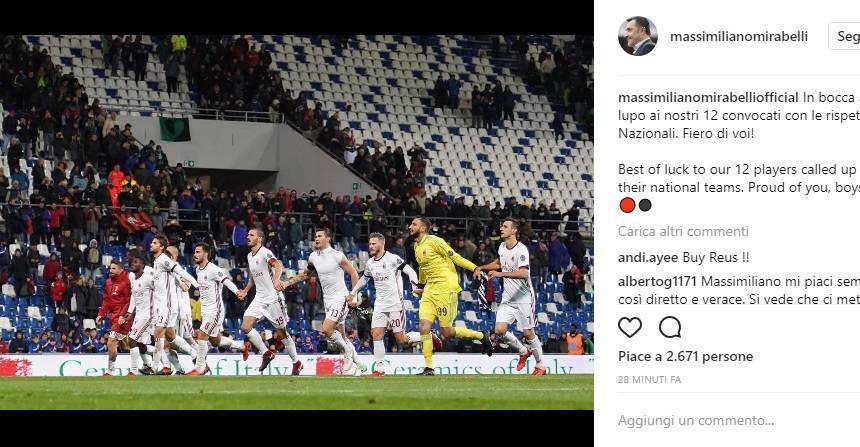Open comments via speech bubble icon
The image size is (860, 447).
point(670,327)
